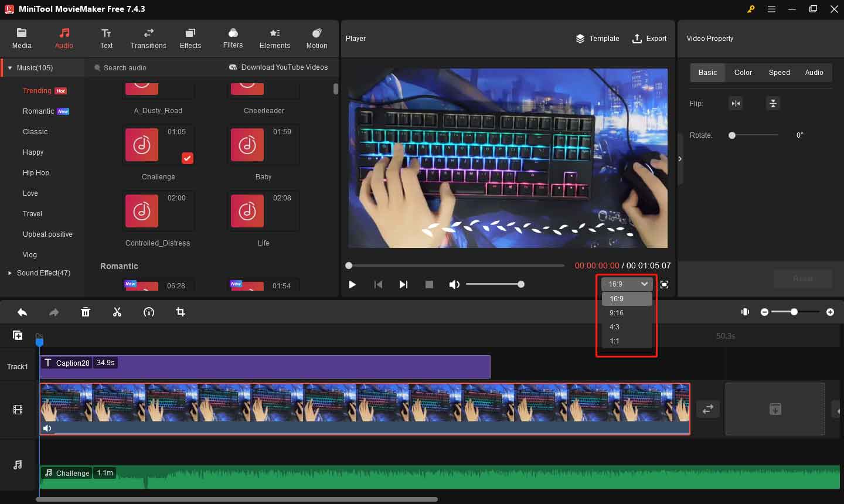Open the Media library tab
The height and width of the screenshot is (504, 844).
tap(22, 38)
